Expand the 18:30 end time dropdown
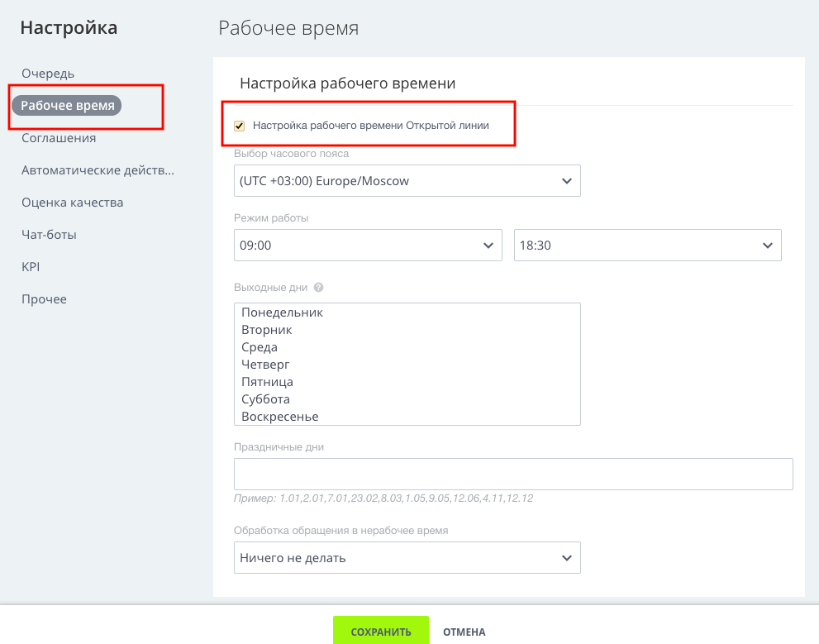Screen dimensions: 819x644 click(647, 245)
